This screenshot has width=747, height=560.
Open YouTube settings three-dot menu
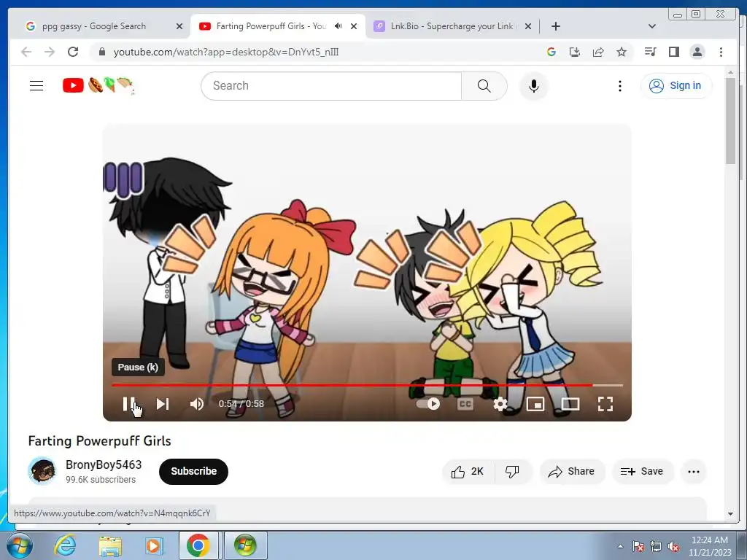pyautogui.click(x=619, y=86)
